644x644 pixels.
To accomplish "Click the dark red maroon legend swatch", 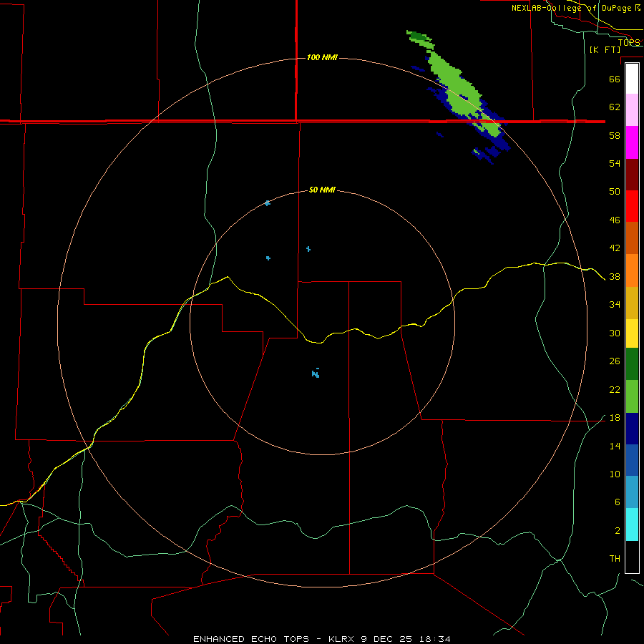I will [x=632, y=175].
